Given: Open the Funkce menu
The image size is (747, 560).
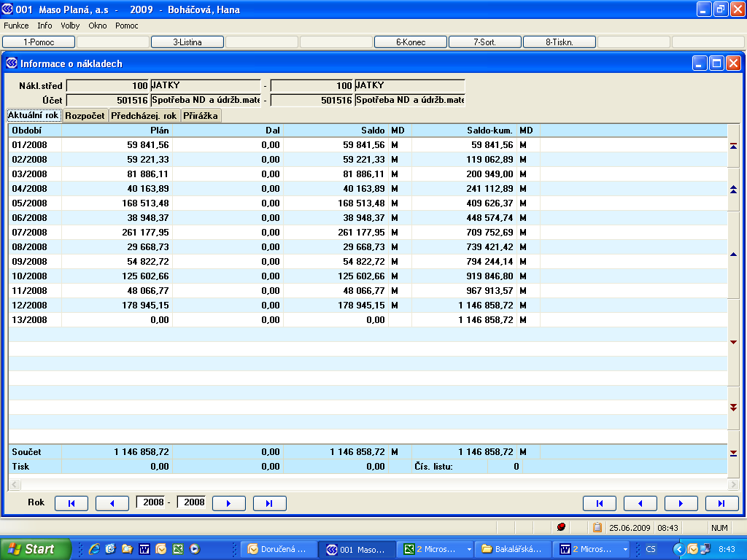Looking at the screenshot, I should [x=16, y=26].
